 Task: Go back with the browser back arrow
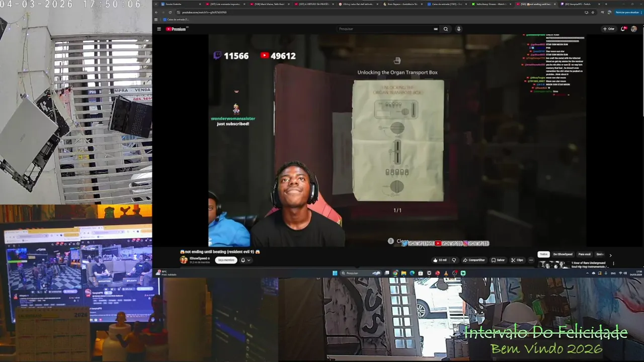(x=156, y=12)
